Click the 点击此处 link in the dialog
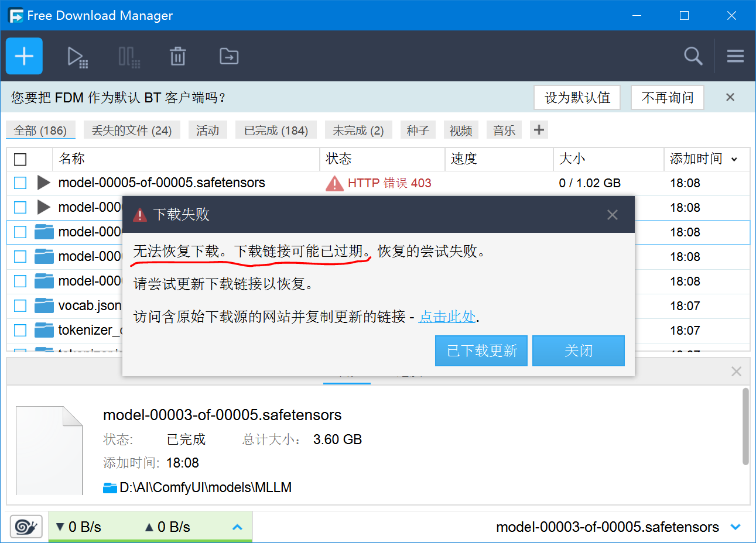756x543 pixels. pos(447,316)
